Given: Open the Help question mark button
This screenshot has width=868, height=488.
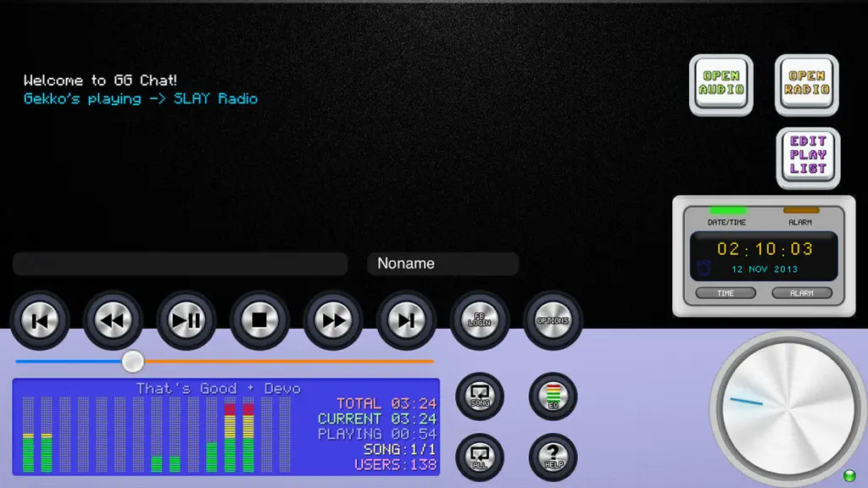Looking at the screenshot, I should (553, 457).
